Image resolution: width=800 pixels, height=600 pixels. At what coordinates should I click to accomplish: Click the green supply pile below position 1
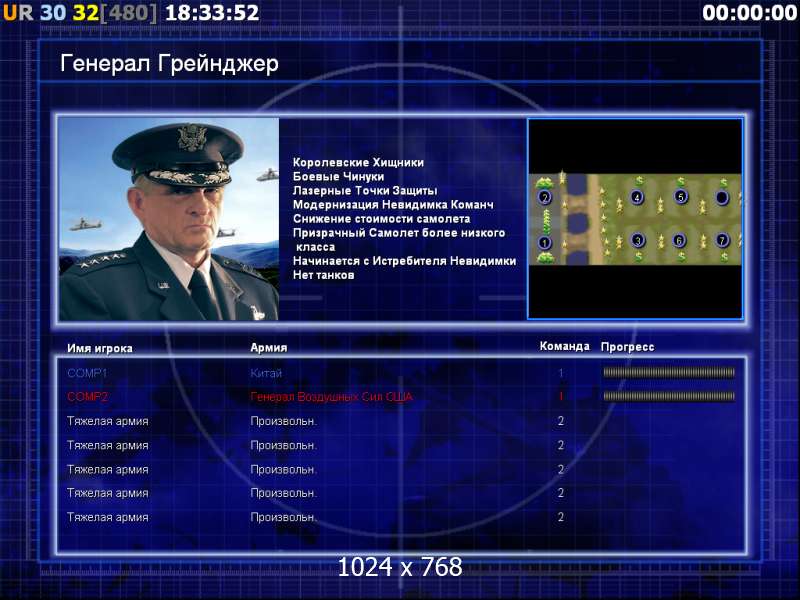point(545,258)
